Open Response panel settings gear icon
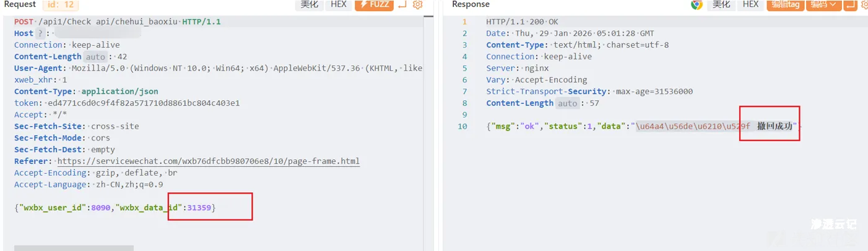This screenshot has width=868, height=251. pos(864,5)
